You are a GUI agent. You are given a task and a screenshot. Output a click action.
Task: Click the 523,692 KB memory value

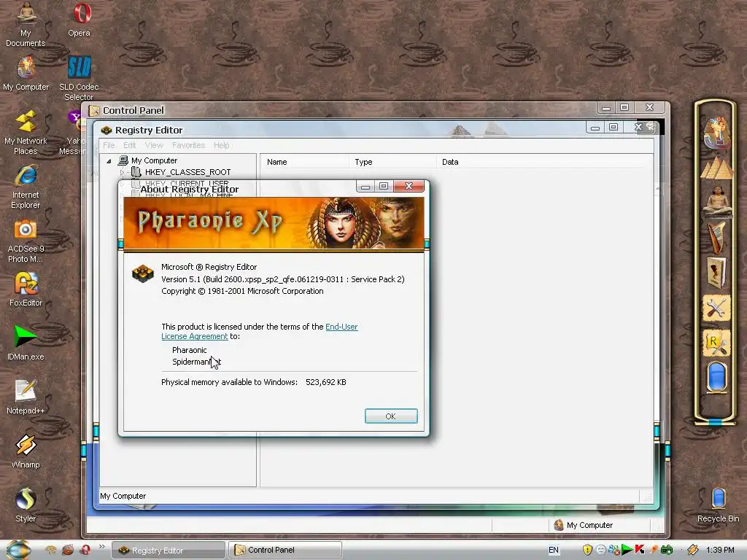(326, 382)
